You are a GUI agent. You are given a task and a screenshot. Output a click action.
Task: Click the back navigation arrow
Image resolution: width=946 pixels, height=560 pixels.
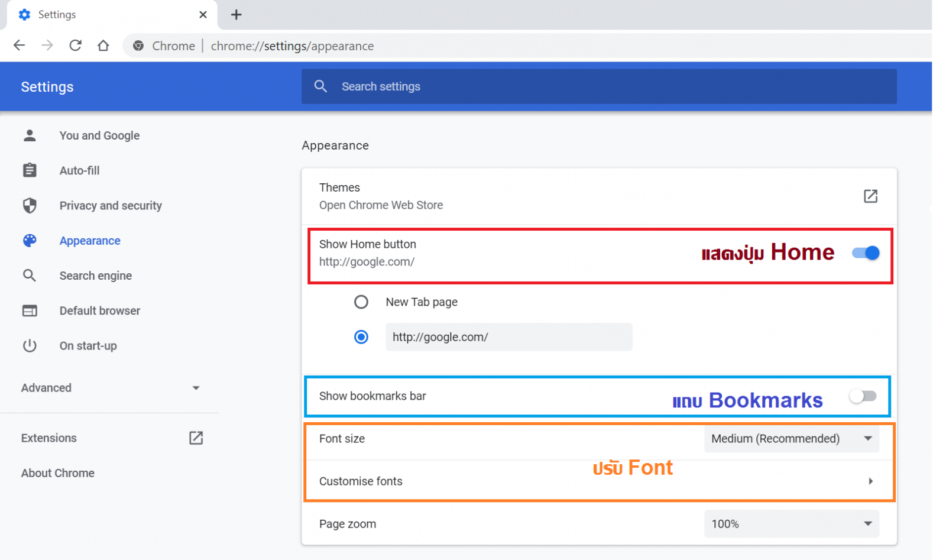(20, 46)
